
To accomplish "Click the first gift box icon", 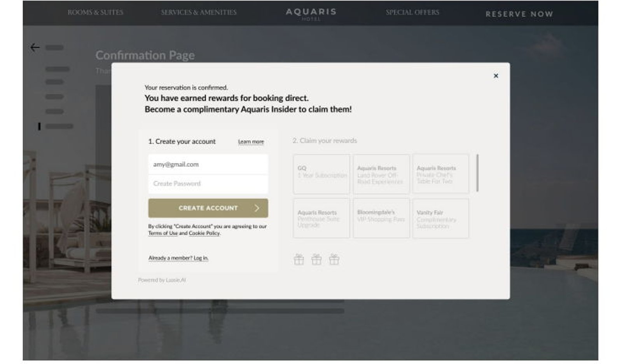I will pos(299,259).
